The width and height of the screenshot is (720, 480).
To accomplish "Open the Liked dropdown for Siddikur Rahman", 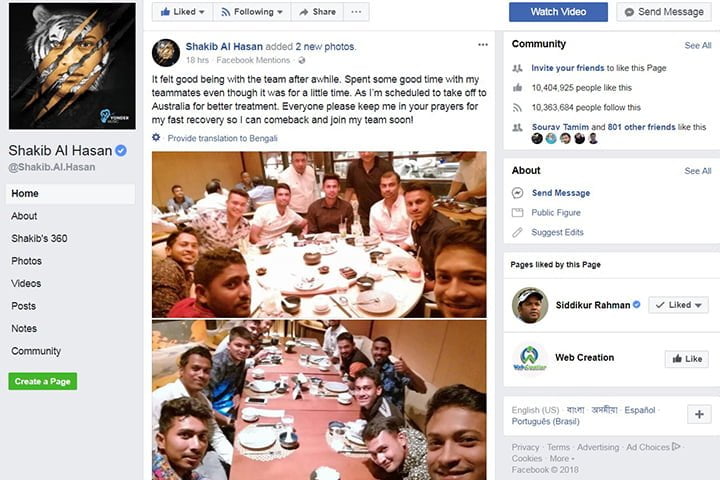I will click(677, 305).
